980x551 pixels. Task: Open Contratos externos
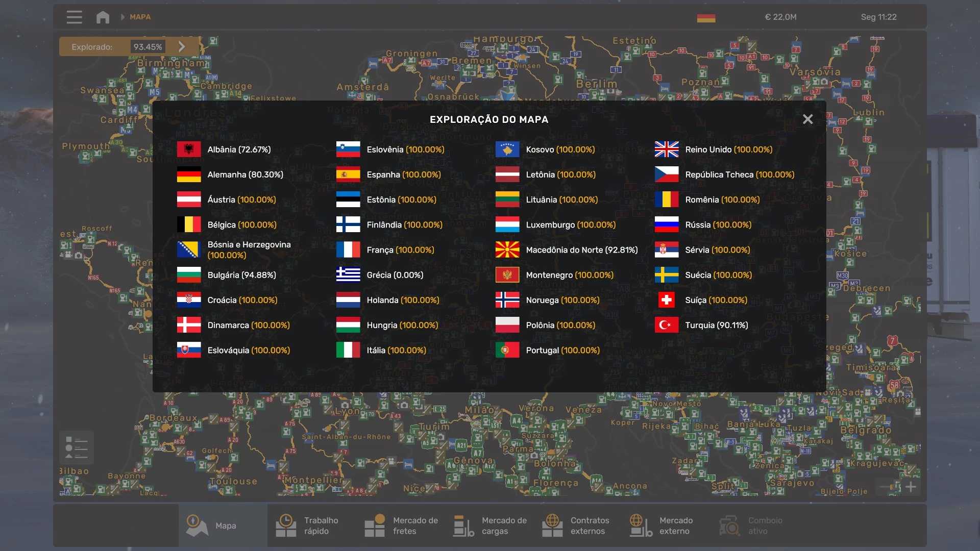576,525
